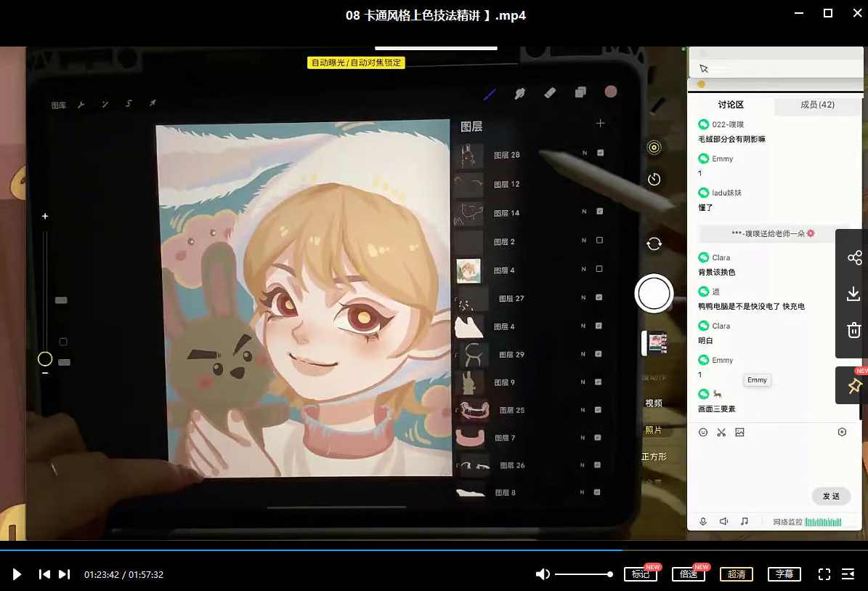Select the Eraser tool
Viewport: 868px width, 591px height.
pyautogui.click(x=550, y=93)
